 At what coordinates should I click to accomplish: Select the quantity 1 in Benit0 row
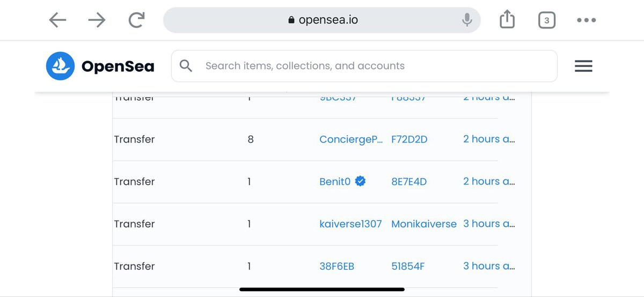coord(249,182)
